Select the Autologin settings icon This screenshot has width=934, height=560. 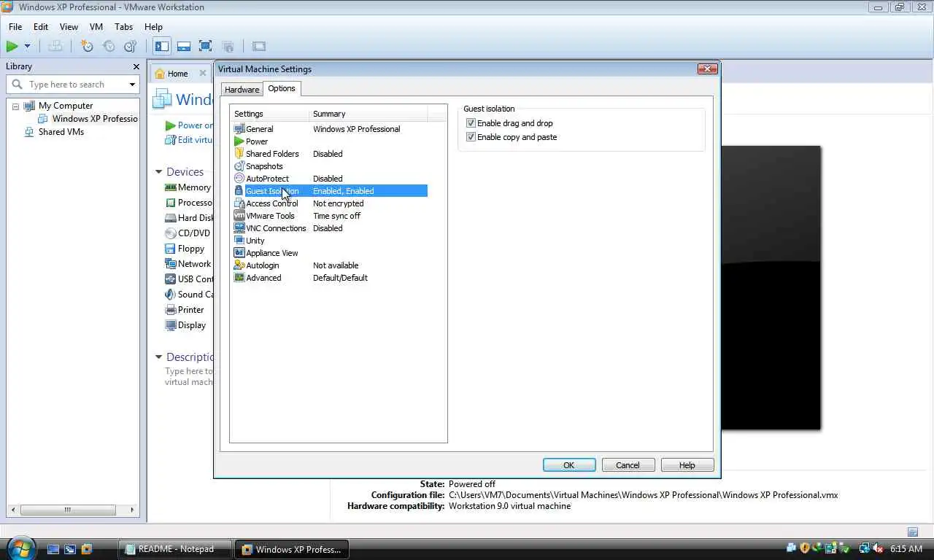pyautogui.click(x=239, y=265)
